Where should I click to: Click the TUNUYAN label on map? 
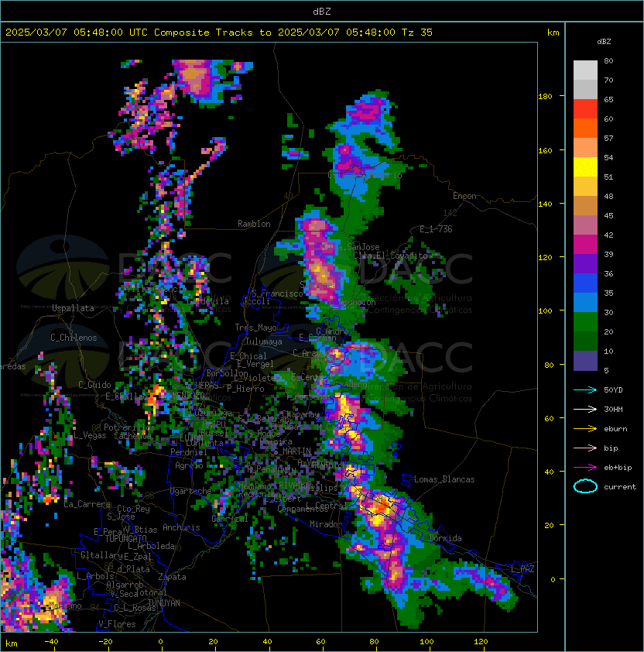click(x=164, y=603)
